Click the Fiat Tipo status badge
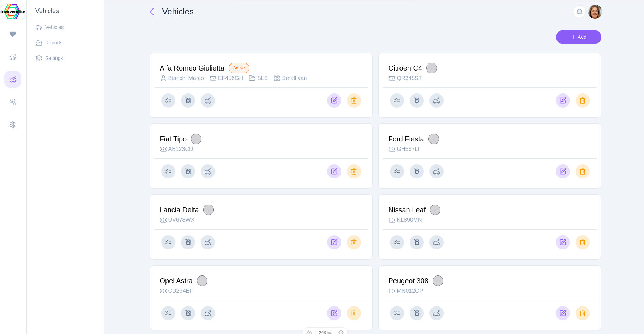Image resolution: width=644 pixels, height=334 pixels. [x=196, y=139]
